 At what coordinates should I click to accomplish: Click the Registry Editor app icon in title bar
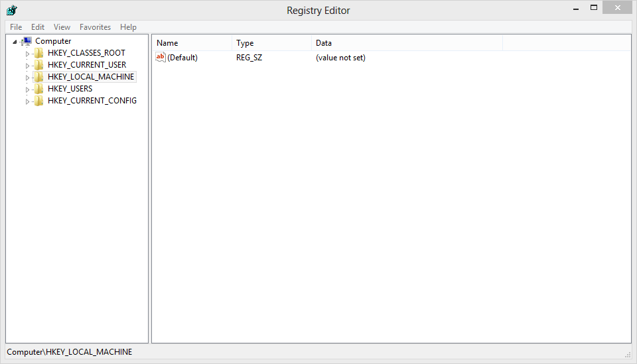click(12, 10)
